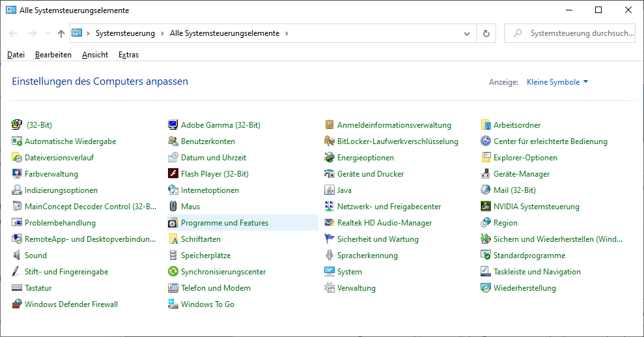Open the Benutzerkonten icon

pyautogui.click(x=173, y=141)
